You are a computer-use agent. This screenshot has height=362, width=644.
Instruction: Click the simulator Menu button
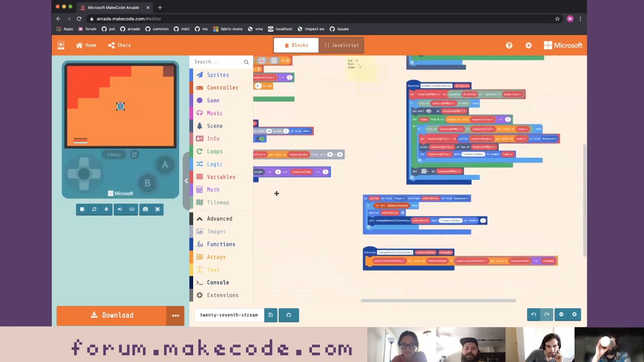(x=114, y=154)
